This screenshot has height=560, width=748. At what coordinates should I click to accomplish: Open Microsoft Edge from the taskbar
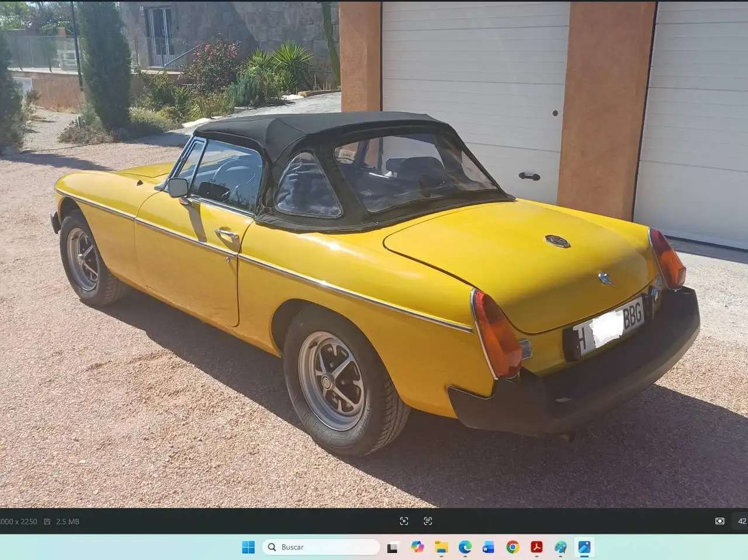[x=465, y=547]
